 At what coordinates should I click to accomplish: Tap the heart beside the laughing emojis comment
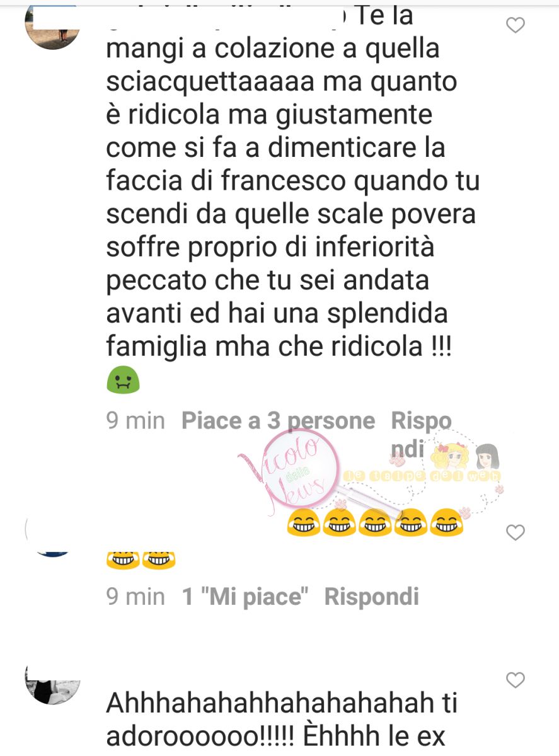(x=516, y=533)
